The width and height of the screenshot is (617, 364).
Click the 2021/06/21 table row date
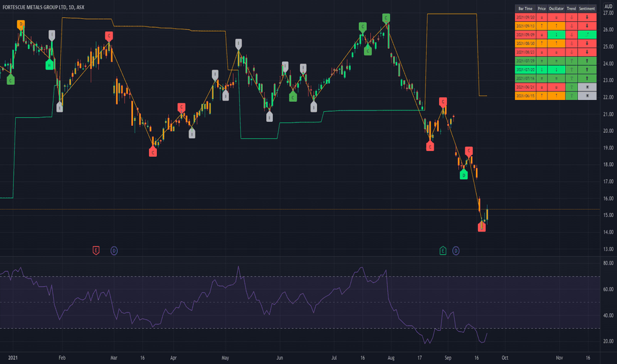point(526,87)
